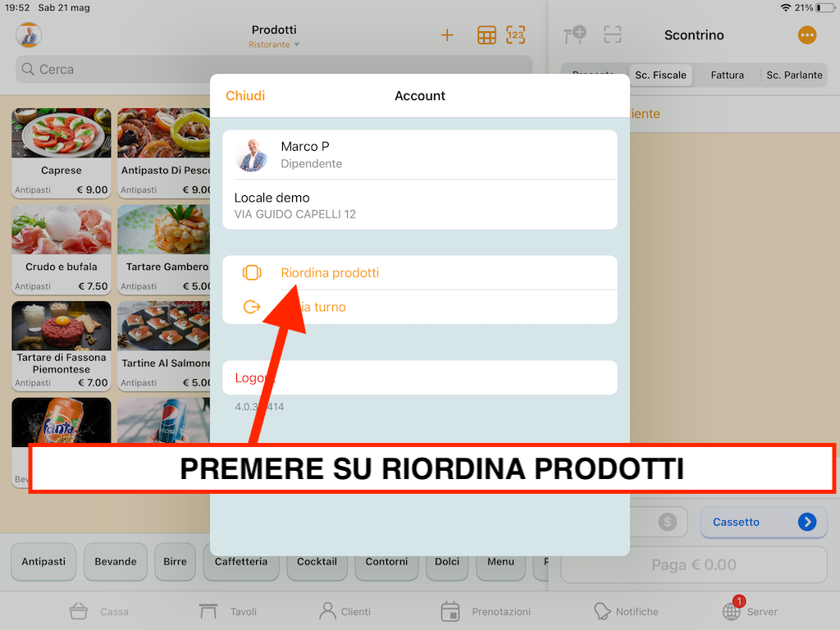Click the VIA GUIDO CAPELLI 12 address
Image resolution: width=840 pixels, height=630 pixels.
coord(295,214)
